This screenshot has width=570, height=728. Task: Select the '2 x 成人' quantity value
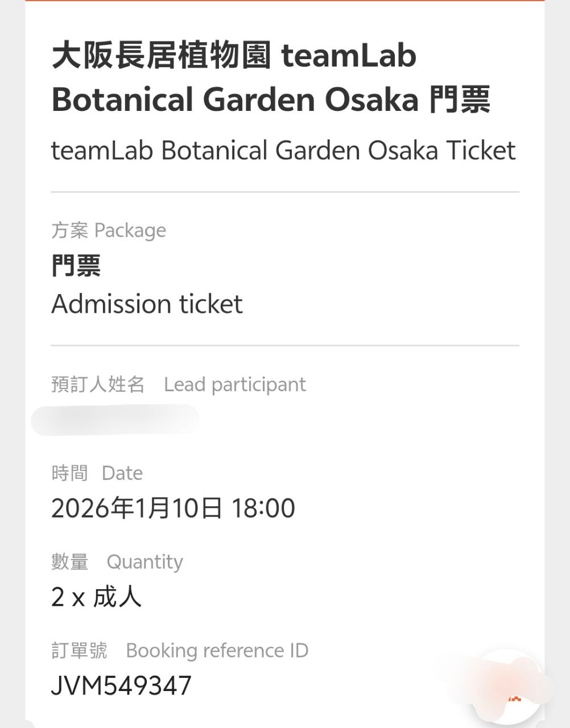tap(96, 597)
